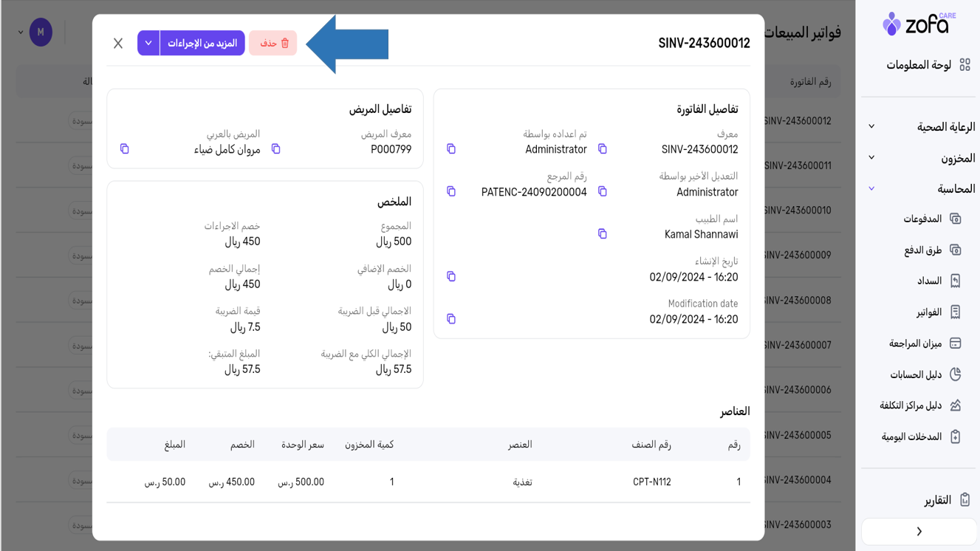The image size is (980, 551).
Task: Copy reference number PATENC-24090200004
Action: coord(451,192)
